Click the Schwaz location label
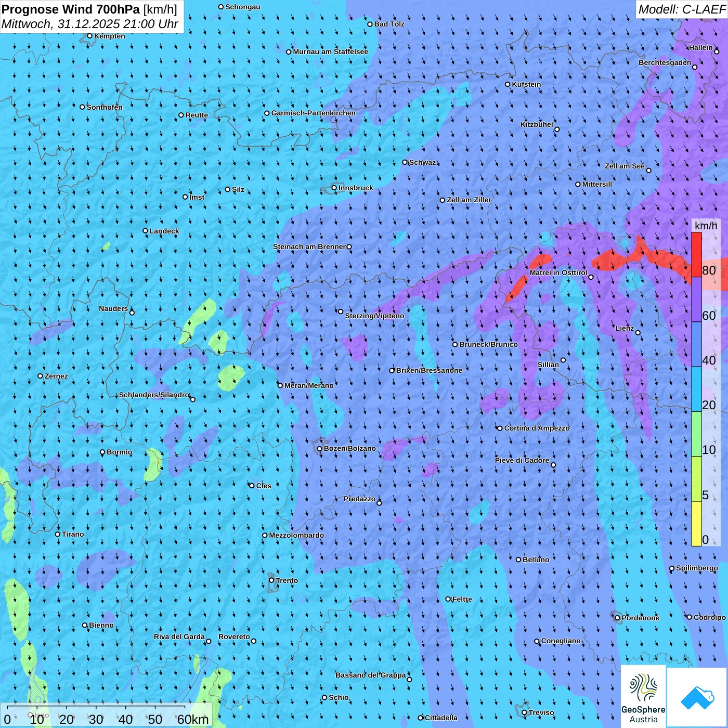 point(422,162)
